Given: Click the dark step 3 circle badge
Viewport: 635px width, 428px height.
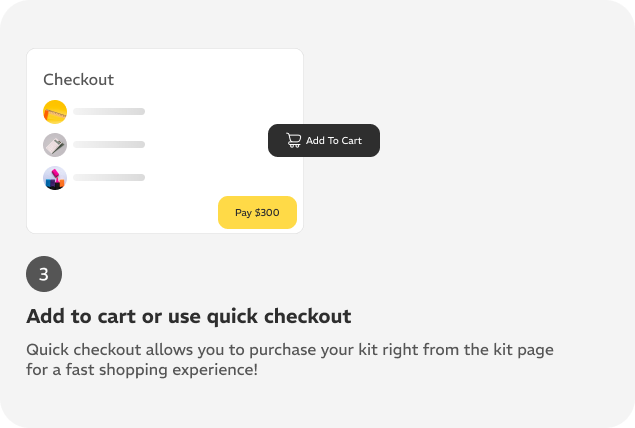Looking at the screenshot, I should point(44,274).
